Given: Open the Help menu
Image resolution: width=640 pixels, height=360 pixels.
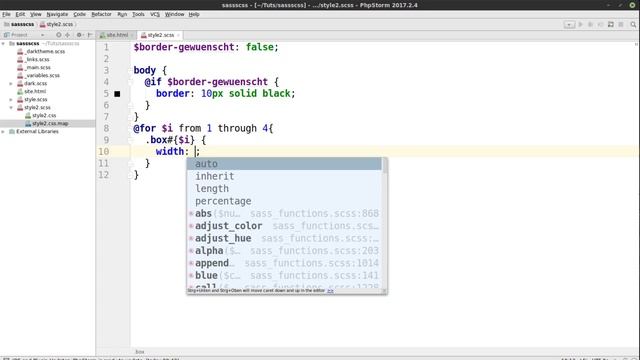Looking at the screenshot, I should [194, 14].
